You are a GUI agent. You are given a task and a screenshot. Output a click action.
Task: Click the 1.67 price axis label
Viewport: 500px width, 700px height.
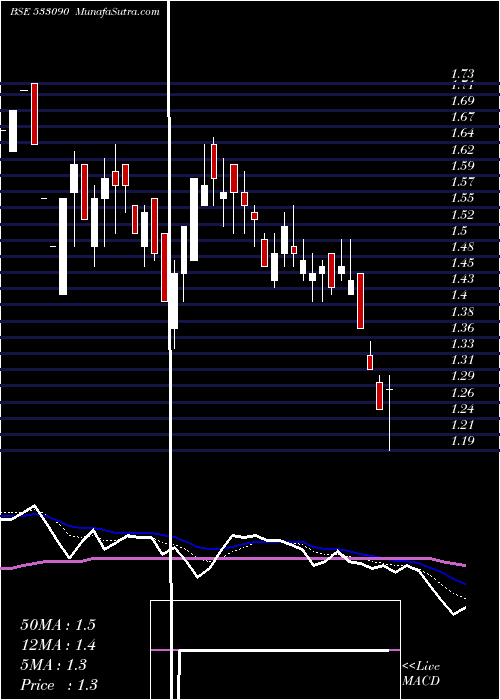(462, 117)
